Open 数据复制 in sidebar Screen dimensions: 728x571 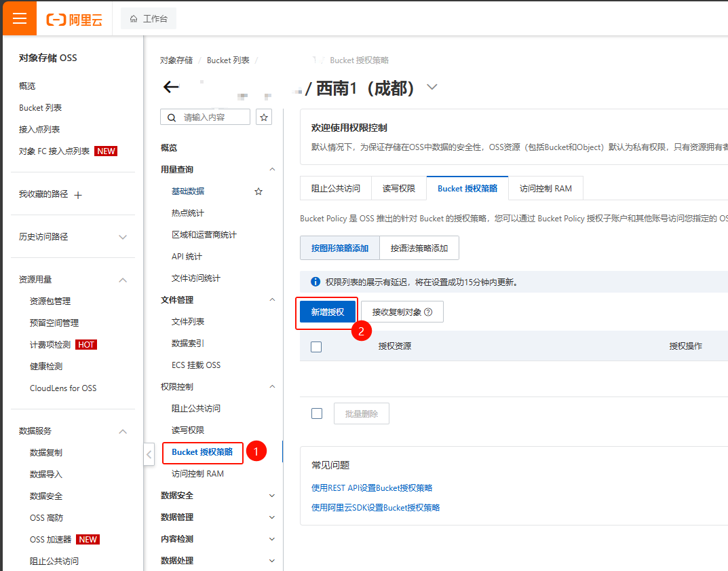tap(46, 453)
